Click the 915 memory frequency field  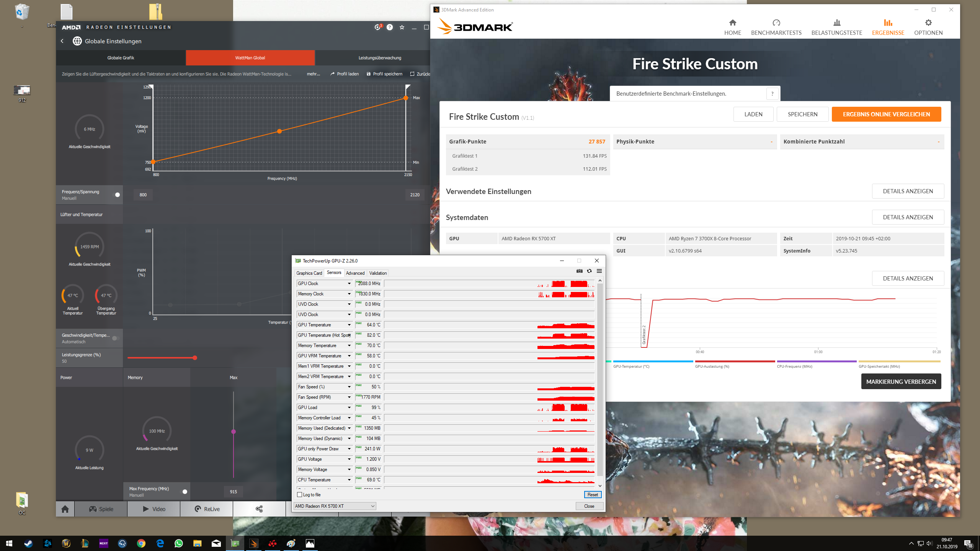[x=234, y=492]
